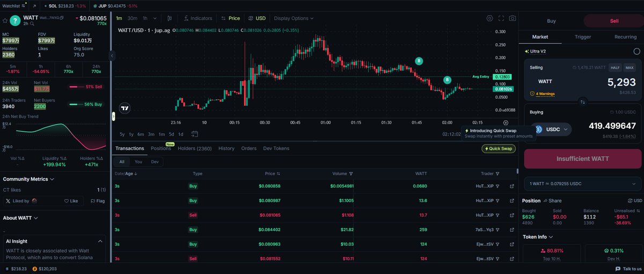The height and width of the screenshot is (274, 644).
Task: Select the Buy side tab
Action: [x=551, y=21]
